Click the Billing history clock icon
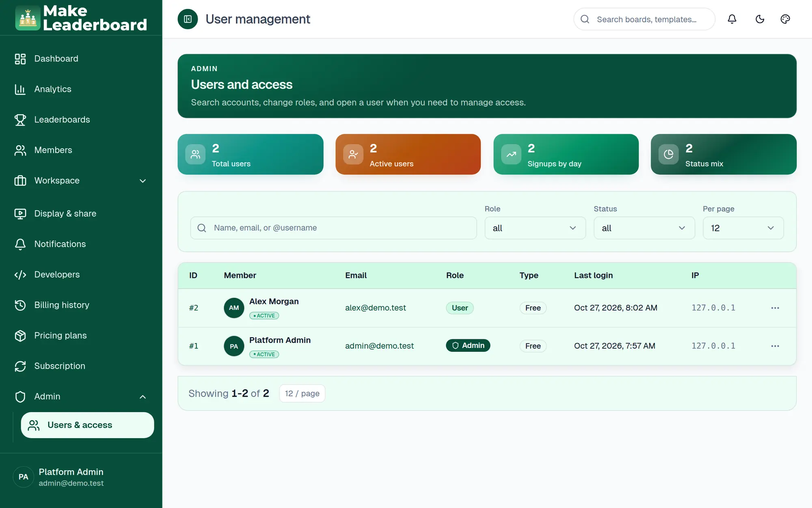 [x=20, y=305]
